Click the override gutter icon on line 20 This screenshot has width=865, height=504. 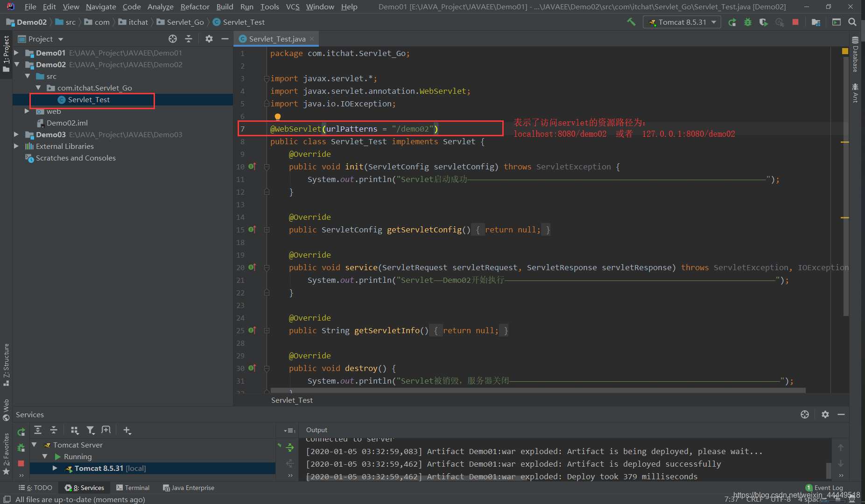[253, 267]
